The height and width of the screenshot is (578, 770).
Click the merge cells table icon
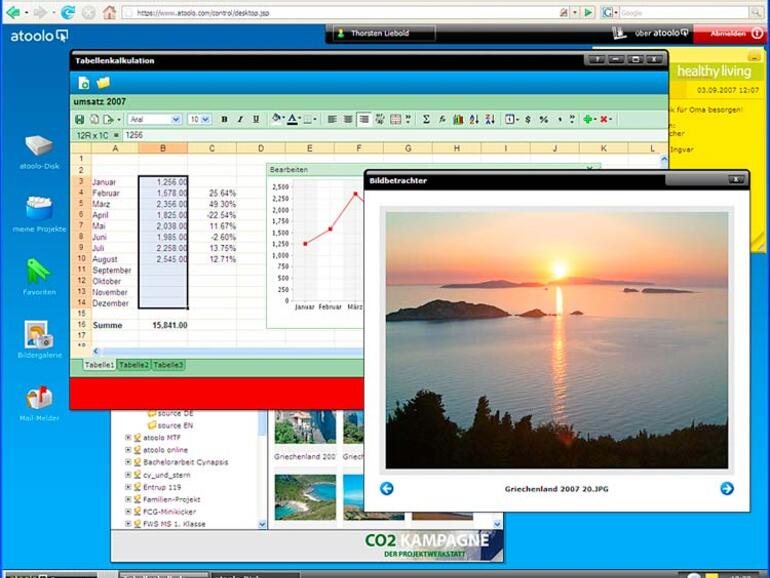click(x=395, y=119)
